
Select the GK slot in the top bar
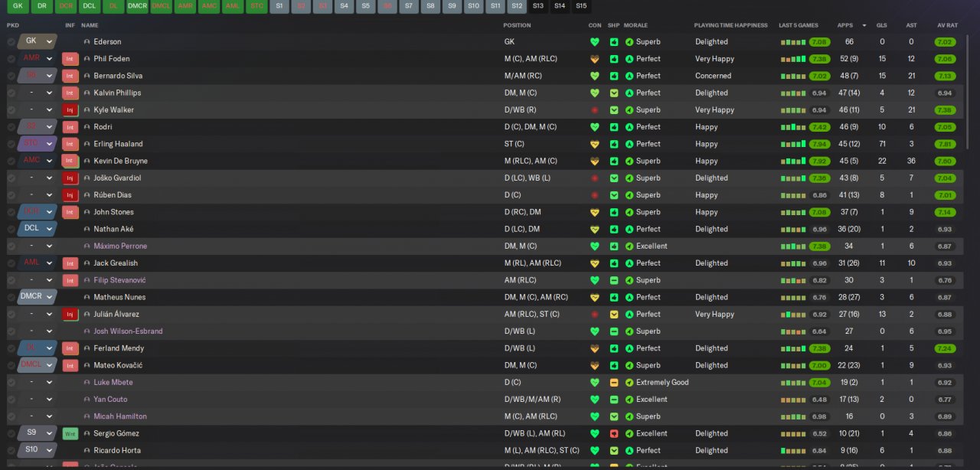tap(18, 6)
